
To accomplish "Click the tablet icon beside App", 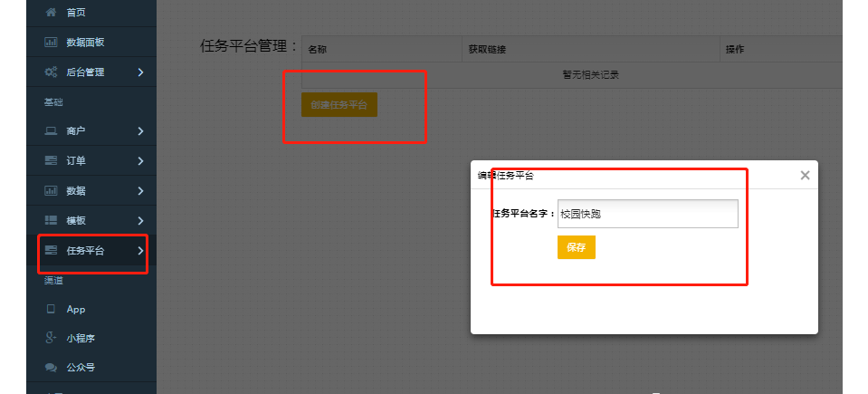I will 51,309.
